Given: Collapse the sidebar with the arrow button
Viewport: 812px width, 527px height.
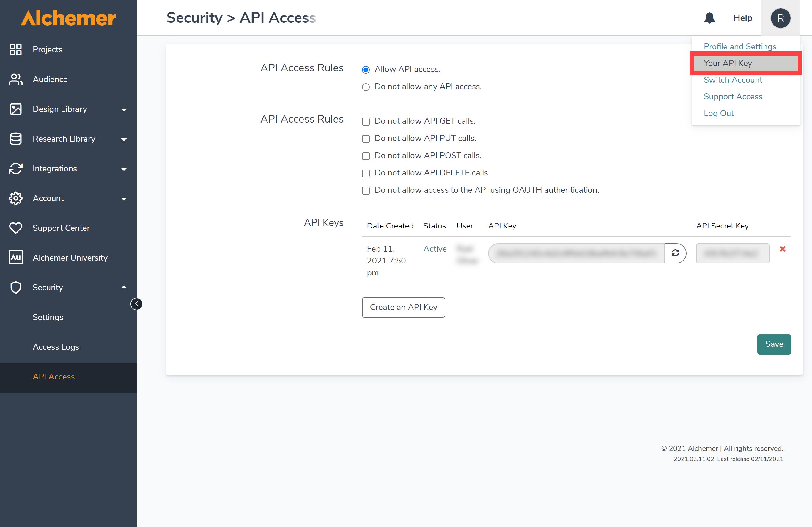Looking at the screenshot, I should pos(136,303).
